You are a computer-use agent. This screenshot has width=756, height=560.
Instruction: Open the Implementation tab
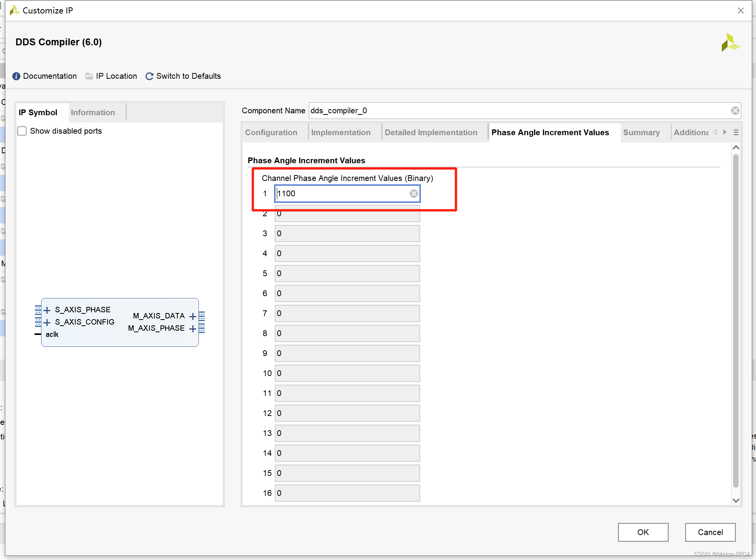pyautogui.click(x=342, y=133)
